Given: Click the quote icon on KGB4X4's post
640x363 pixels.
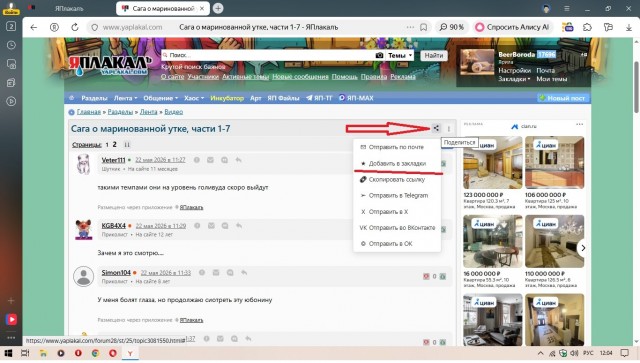Looking at the screenshot, I should [225, 225].
